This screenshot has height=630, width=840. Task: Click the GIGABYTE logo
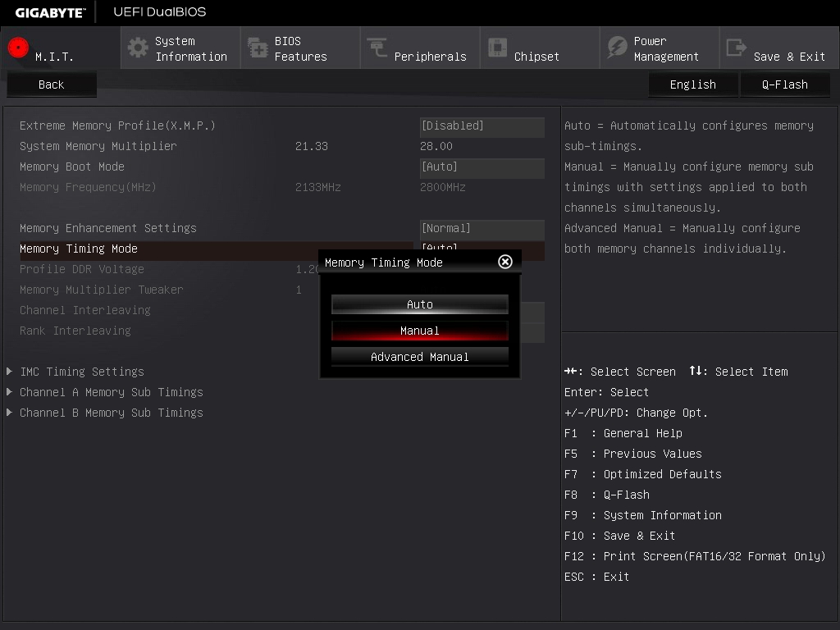pos(50,12)
